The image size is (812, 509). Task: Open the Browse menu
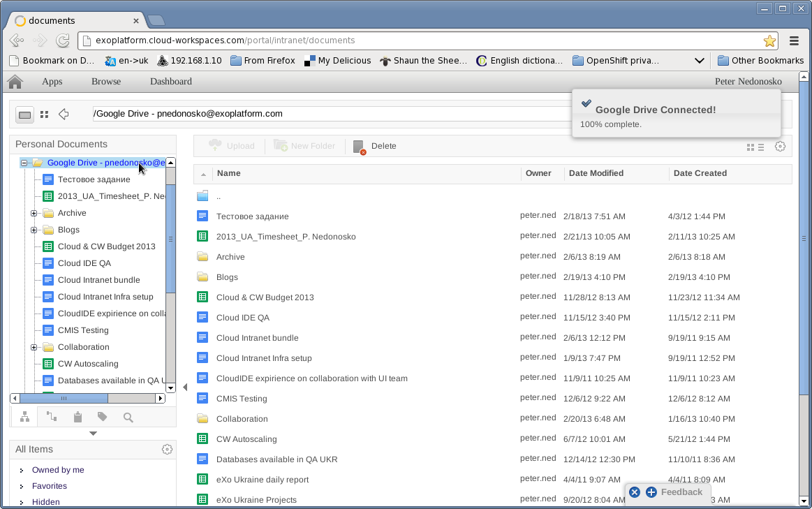pyautogui.click(x=106, y=81)
